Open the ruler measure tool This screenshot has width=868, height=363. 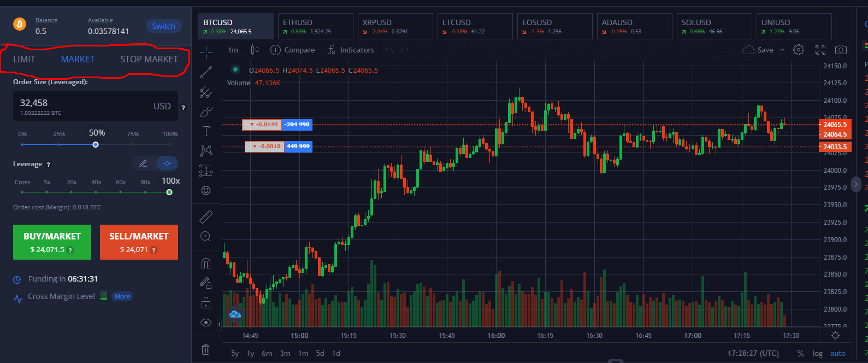click(x=206, y=217)
